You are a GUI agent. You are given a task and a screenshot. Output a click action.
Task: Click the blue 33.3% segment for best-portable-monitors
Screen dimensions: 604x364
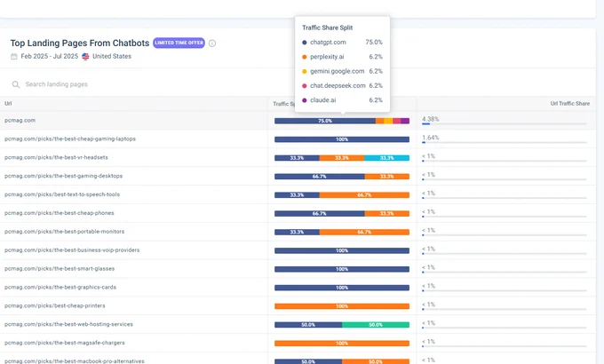(297, 232)
